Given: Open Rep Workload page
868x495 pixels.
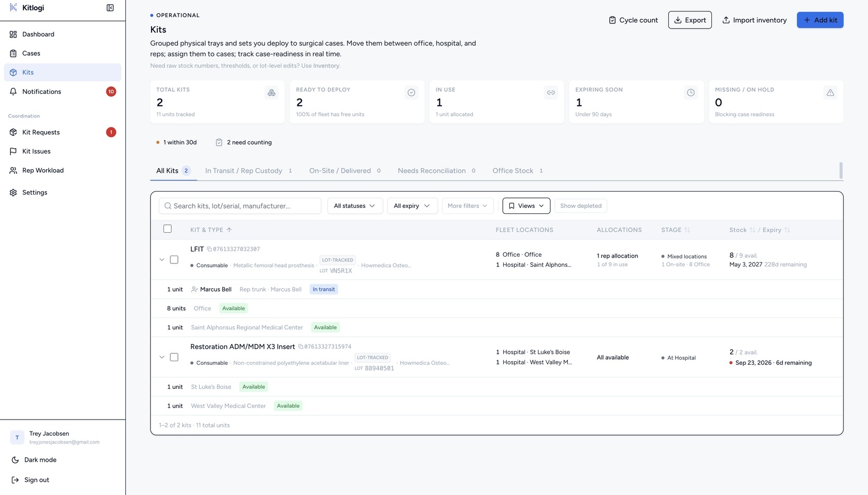Looking at the screenshot, I should coord(62,170).
